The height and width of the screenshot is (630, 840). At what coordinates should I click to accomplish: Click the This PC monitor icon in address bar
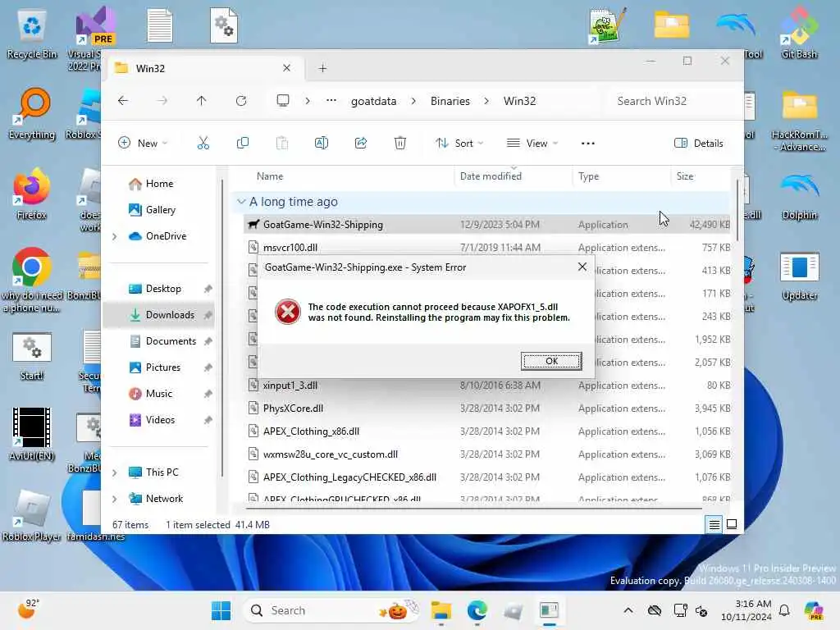coord(283,101)
